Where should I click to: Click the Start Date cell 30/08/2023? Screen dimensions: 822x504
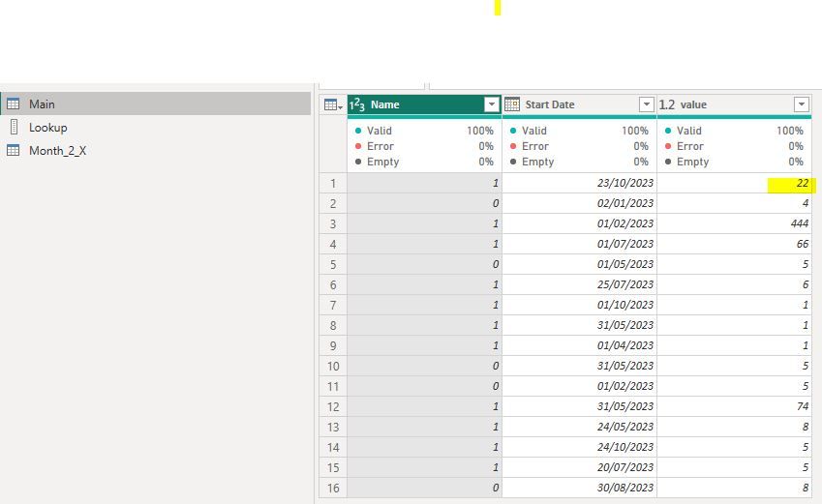tap(579, 488)
